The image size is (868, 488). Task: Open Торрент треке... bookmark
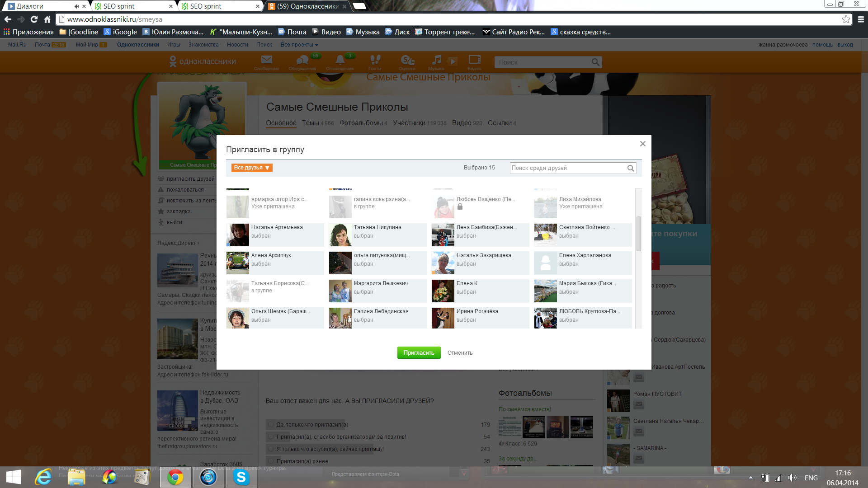445,32
